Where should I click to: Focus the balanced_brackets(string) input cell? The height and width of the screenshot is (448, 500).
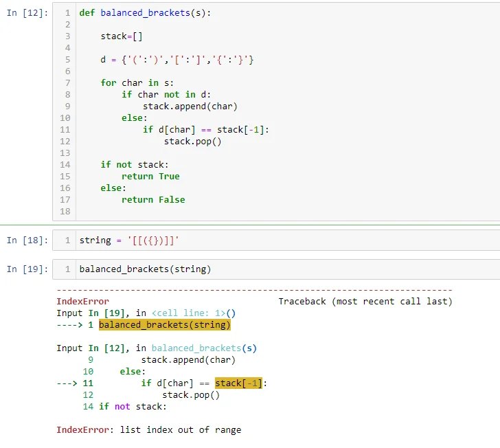point(275,269)
